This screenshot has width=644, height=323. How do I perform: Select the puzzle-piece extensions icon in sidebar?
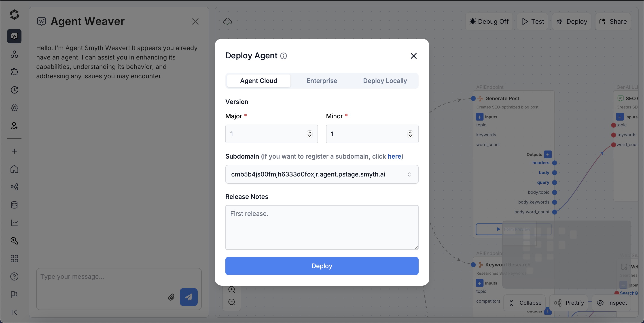point(14,72)
